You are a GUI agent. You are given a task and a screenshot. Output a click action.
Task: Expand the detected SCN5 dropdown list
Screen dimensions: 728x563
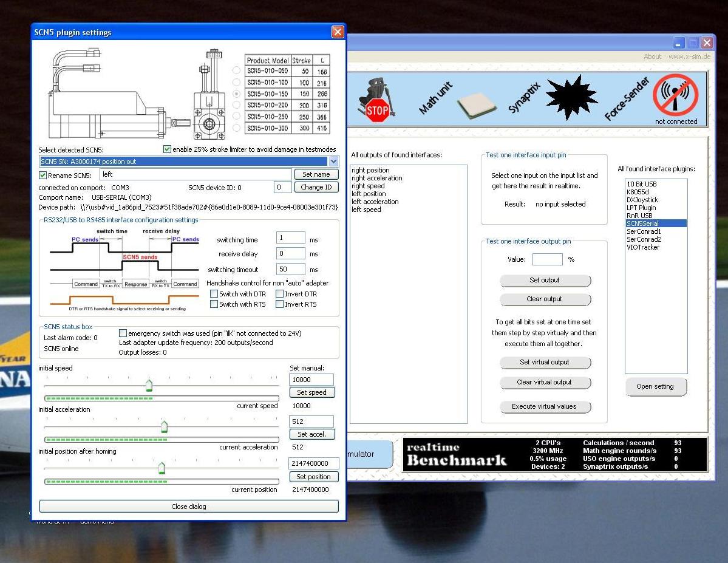point(333,162)
